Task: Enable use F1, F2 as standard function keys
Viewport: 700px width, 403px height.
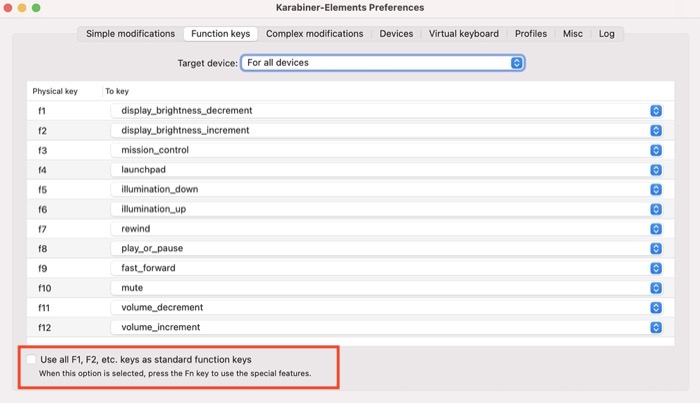Action: tap(31, 359)
